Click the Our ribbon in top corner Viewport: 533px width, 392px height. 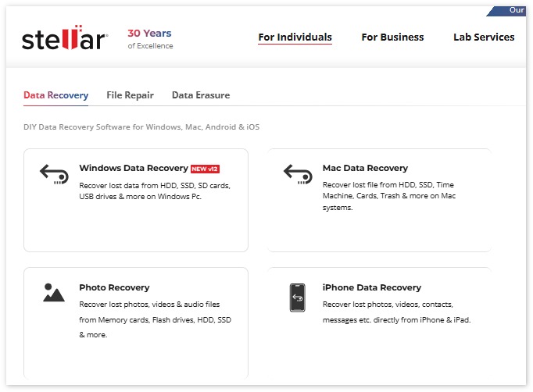point(516,10)
